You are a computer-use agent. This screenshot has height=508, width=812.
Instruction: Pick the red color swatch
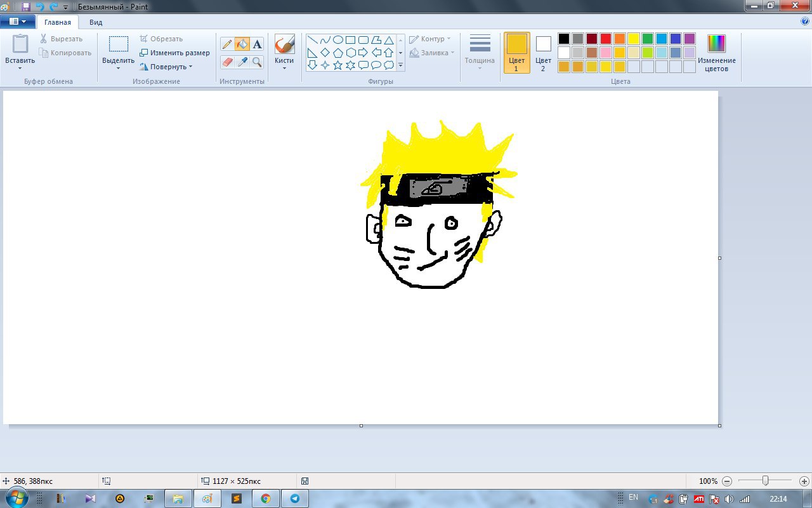[606, 39]
